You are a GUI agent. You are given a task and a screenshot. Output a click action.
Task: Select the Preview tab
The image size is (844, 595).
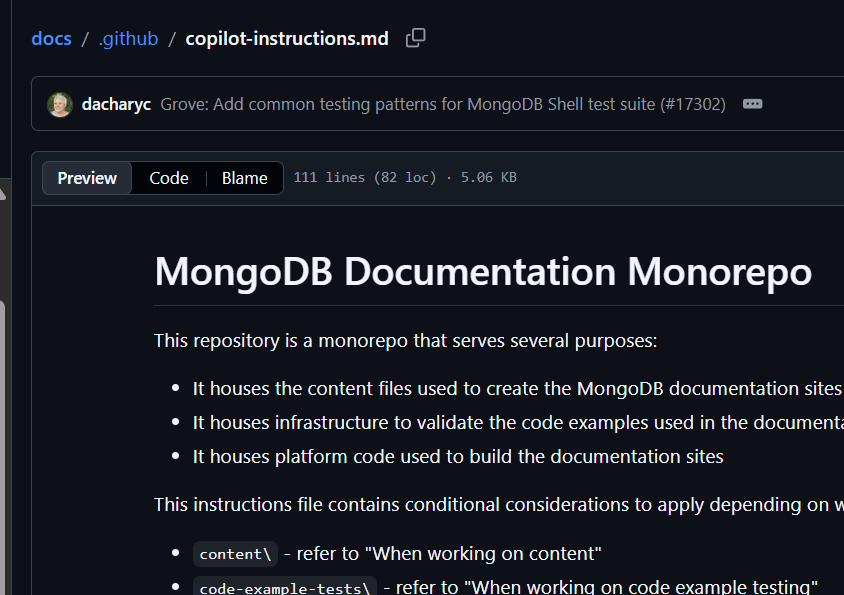86,177
